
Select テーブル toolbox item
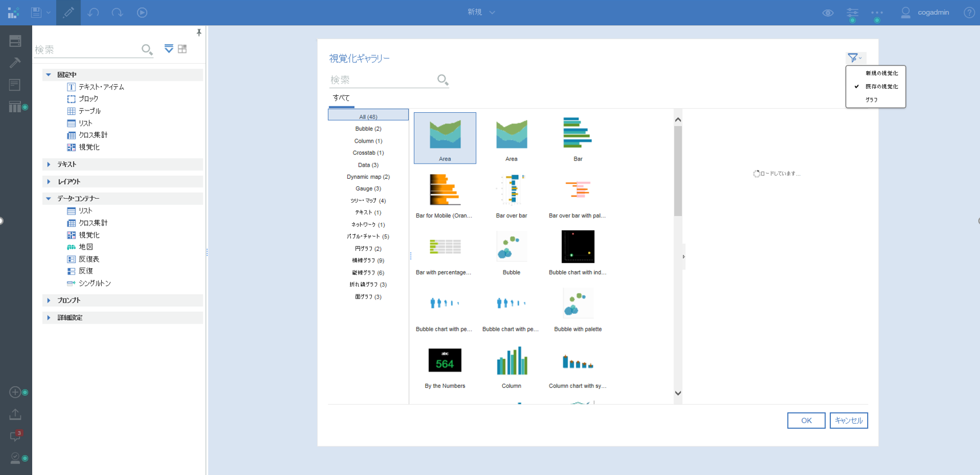[84, 111]
